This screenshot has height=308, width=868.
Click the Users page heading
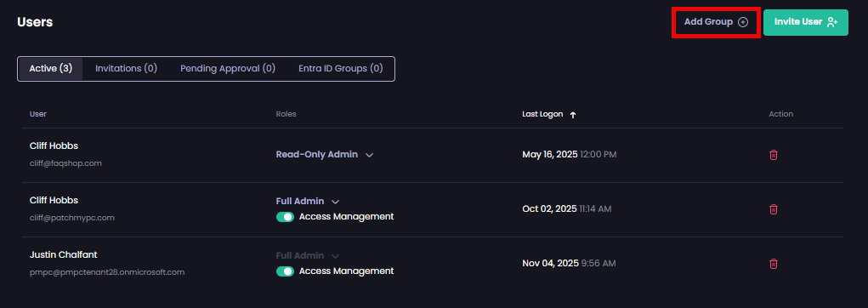click(x=35, y=22)
